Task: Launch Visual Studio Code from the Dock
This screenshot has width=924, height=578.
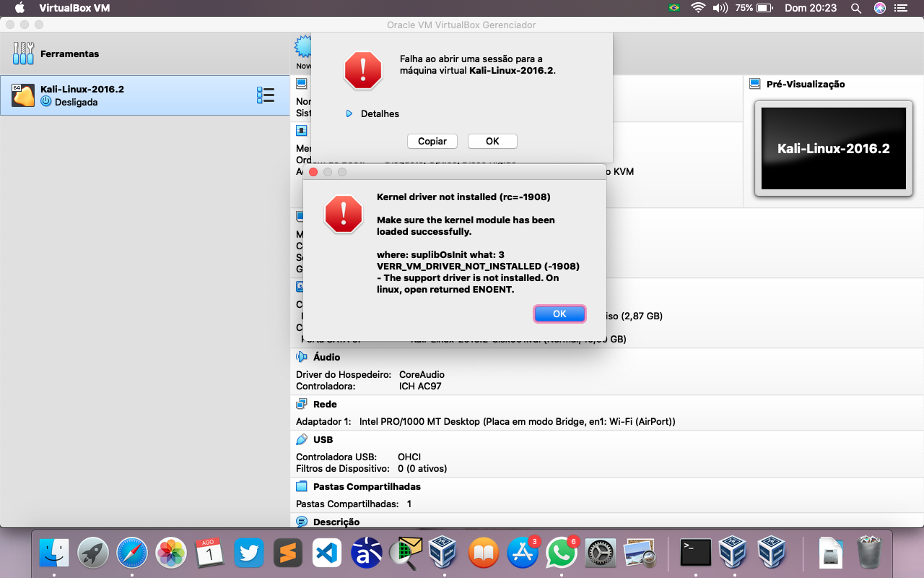Action: pyautogui.click(x=327, y=553)
